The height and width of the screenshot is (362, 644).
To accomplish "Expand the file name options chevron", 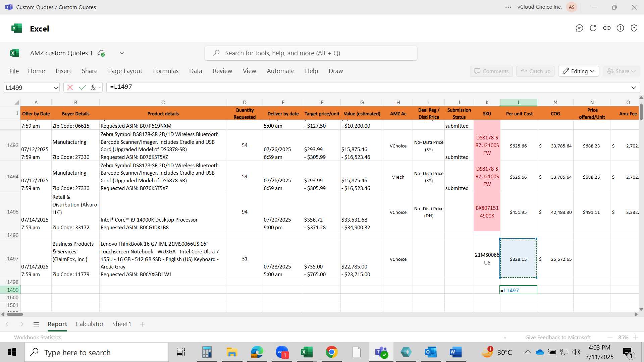I will point(122,53).
